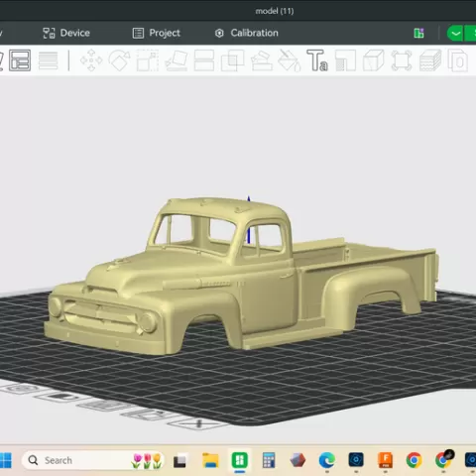Open the Variable layer height tool
This screenshot has width=476, height=476.
click(48, 60)
